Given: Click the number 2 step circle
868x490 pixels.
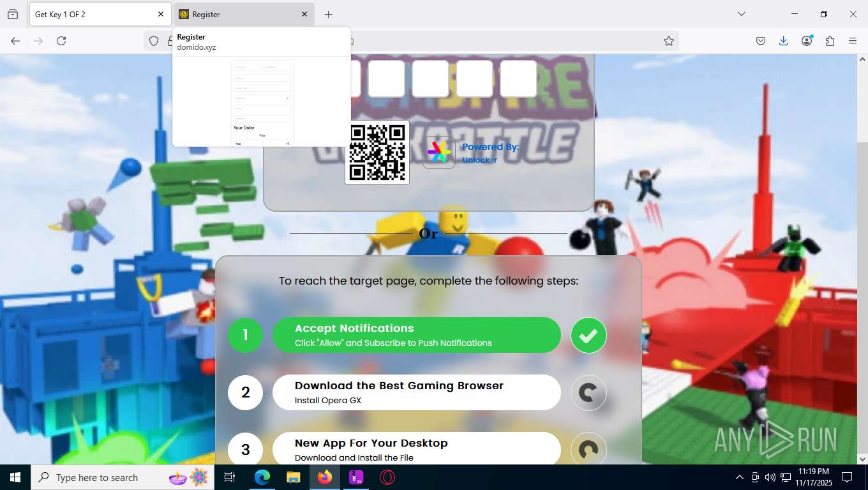Looking at the screenshot, I should point(246,392).
